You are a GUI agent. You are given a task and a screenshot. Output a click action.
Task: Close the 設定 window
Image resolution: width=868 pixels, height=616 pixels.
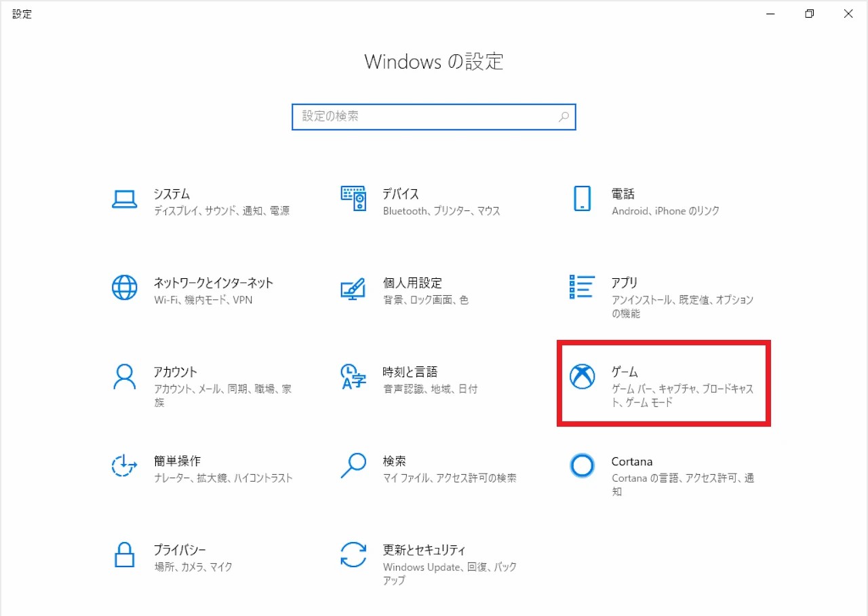(848, 14)
